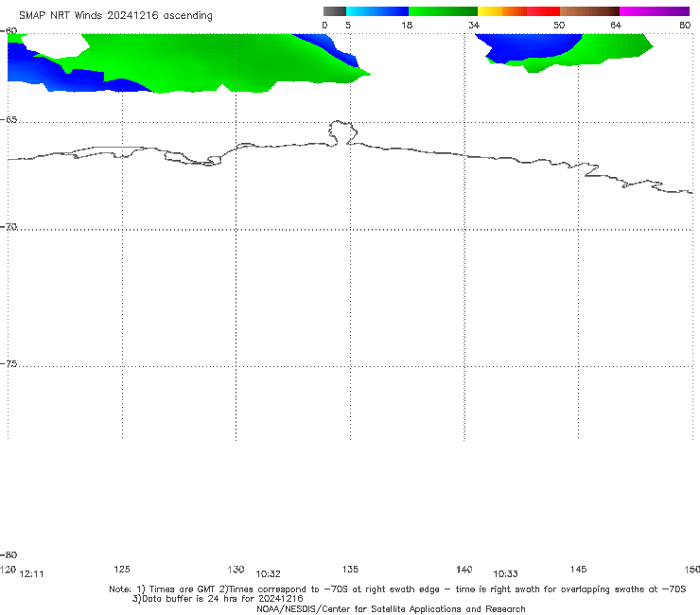This screenshot has width=700, height=615.
Task: Click the cyan-to-blue segment of the wind color bar
Action: (x=377, y=11)
